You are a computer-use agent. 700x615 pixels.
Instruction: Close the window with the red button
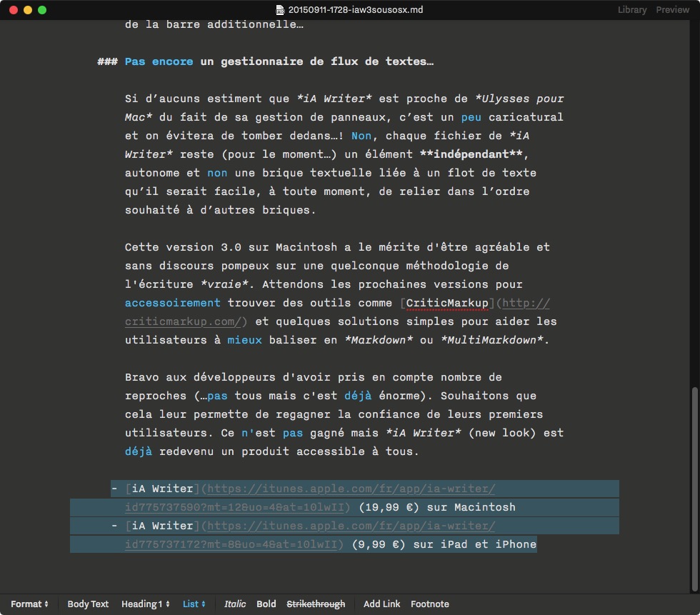point(14,10)
